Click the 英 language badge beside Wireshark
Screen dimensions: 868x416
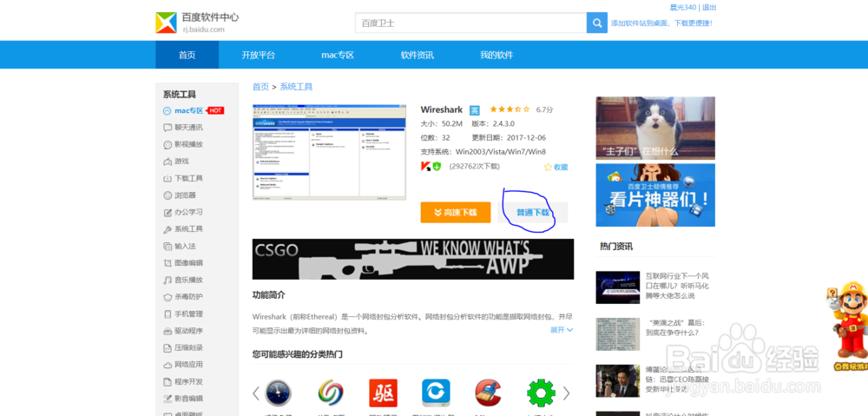point(475,110)
